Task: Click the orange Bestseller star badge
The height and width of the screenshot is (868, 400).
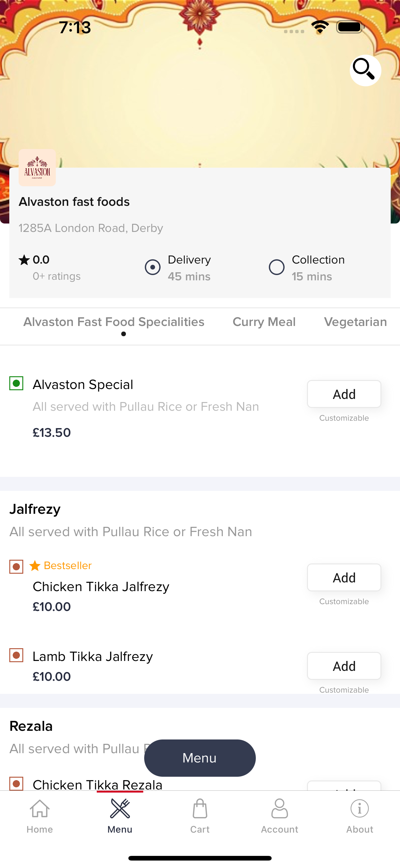Action: (35, 565)
